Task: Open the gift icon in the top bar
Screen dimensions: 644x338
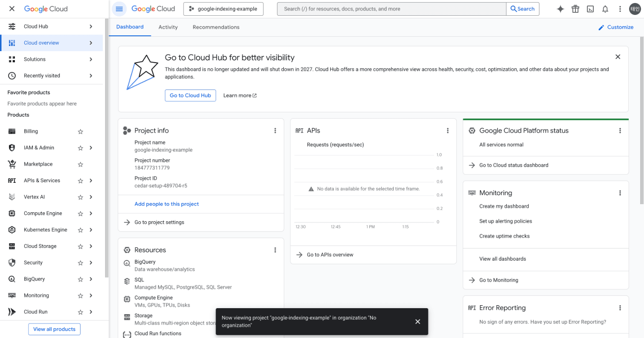Action: [x=575, y=9]
